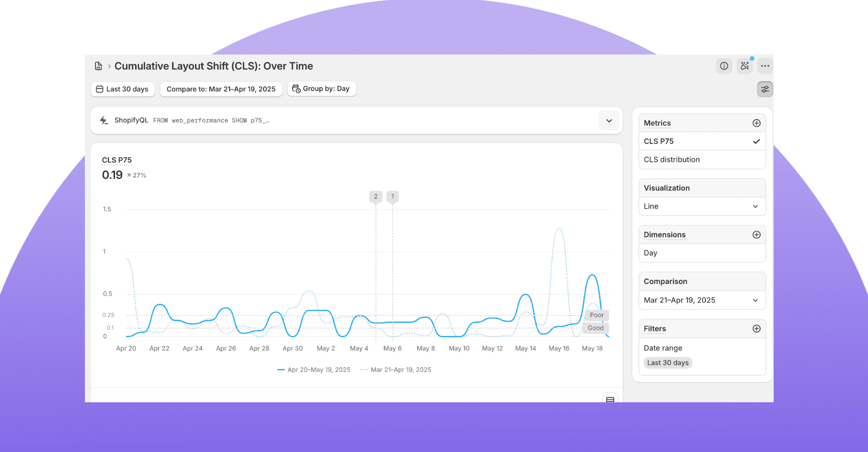
Task: Click the Good threshold label
Action: pos(596,328)
